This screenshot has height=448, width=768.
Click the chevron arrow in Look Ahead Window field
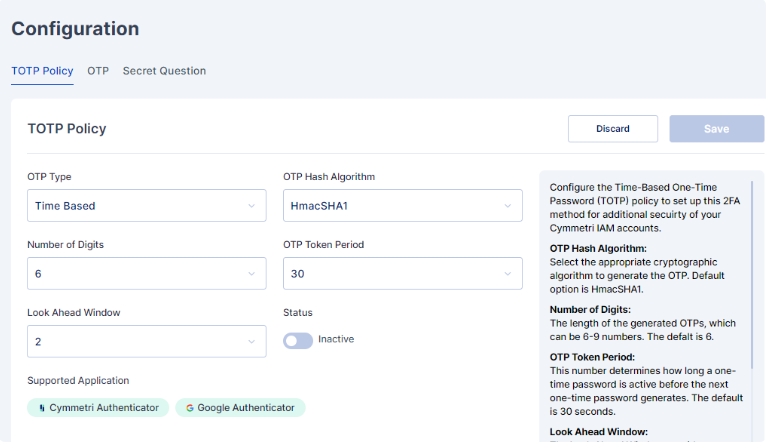tap(251, 342)
